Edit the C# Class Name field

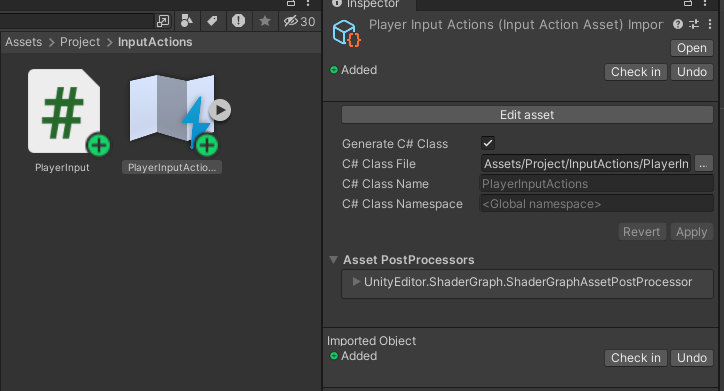[x=597, y=184]
